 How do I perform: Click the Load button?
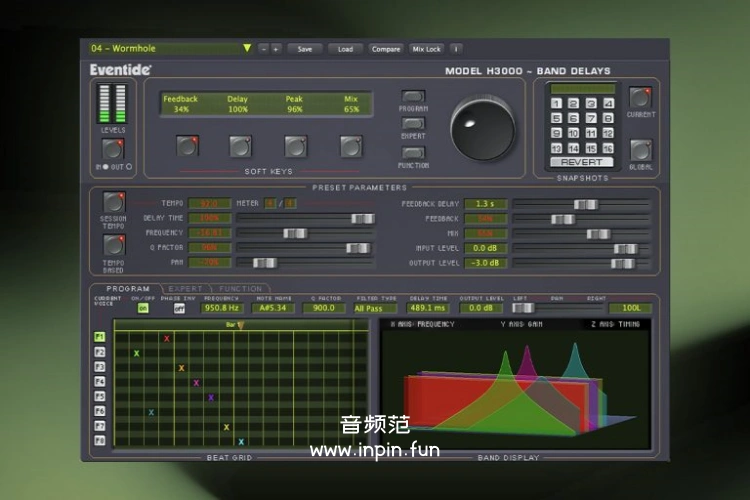tap(345, 49)
